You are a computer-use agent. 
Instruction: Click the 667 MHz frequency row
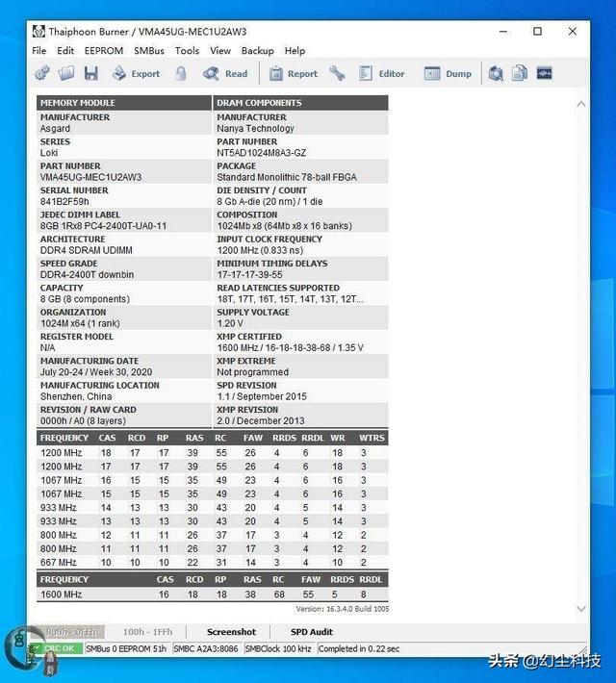point(213,563)
